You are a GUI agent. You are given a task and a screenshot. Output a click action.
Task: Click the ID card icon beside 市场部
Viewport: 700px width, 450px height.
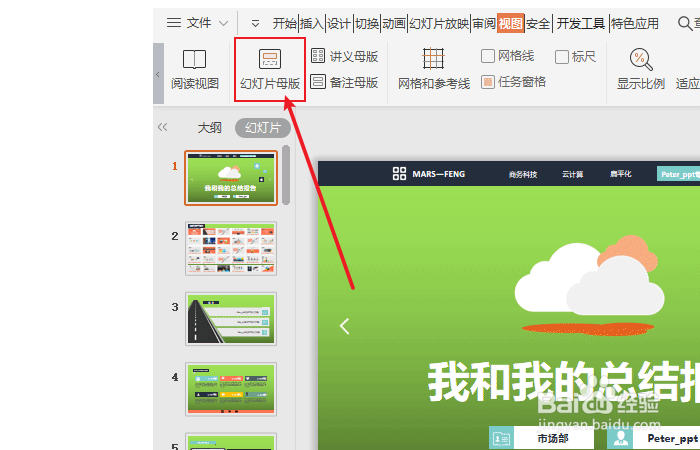[x=501, y=438]
